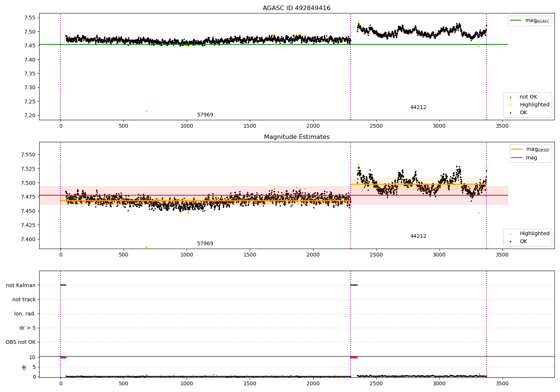The width and height of the screenshot is (560, 392).
Task: Select the mag OBSID legend label in middle plot
Action: coord(538,149)
